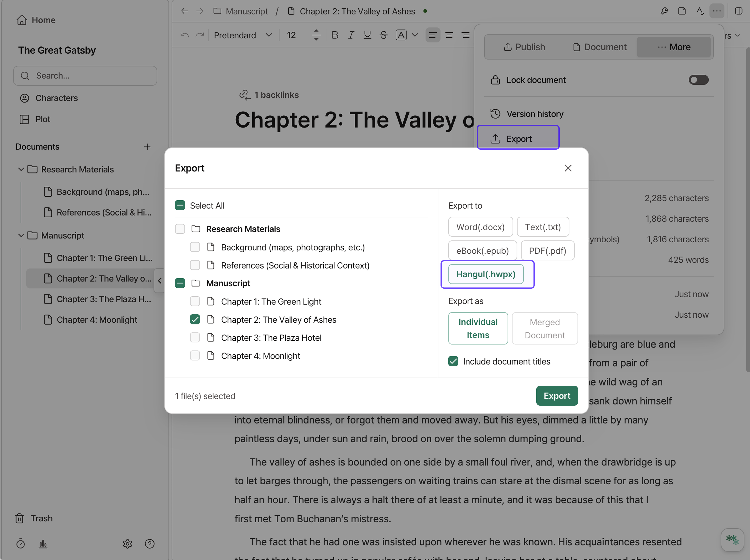Apply bold formatting
The height and width of the screenshot is (560, 750).
click(x=335, y=35)
